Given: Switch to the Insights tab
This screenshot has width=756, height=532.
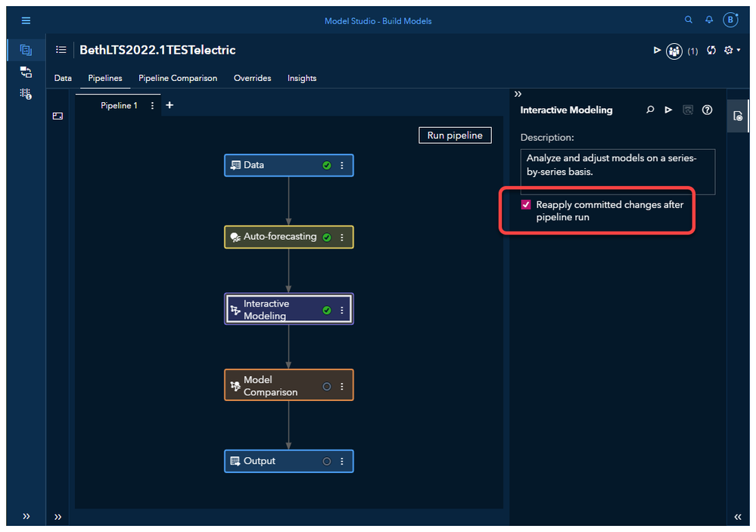Looking at the screenshot, I should click(x=302, y=78).
